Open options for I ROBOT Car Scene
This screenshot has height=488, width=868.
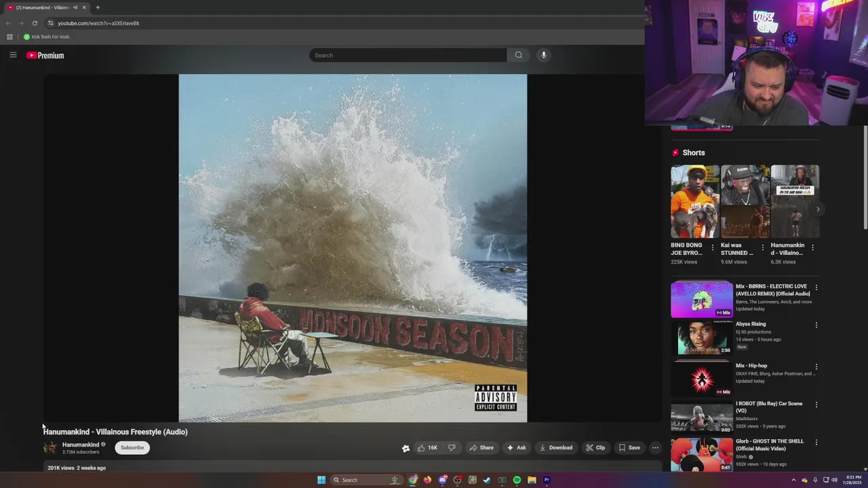tap(816, 405)
